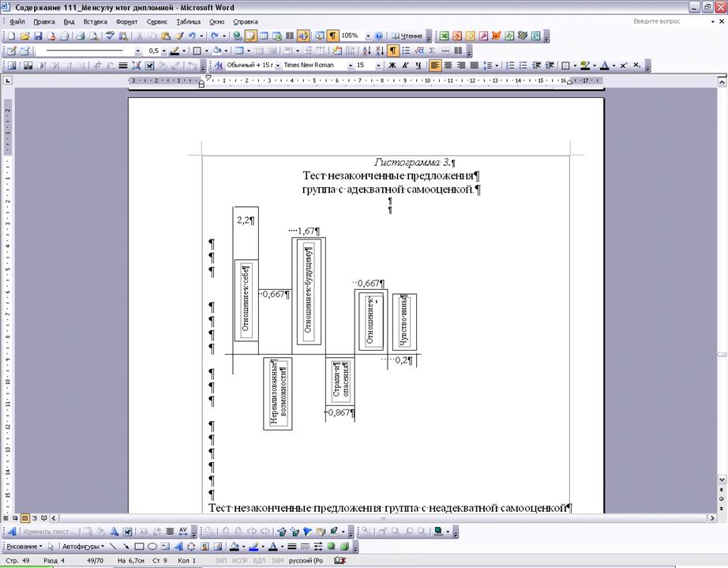Open the Формат menu
The height and width of the screenshot is (568, 728).
126,22
